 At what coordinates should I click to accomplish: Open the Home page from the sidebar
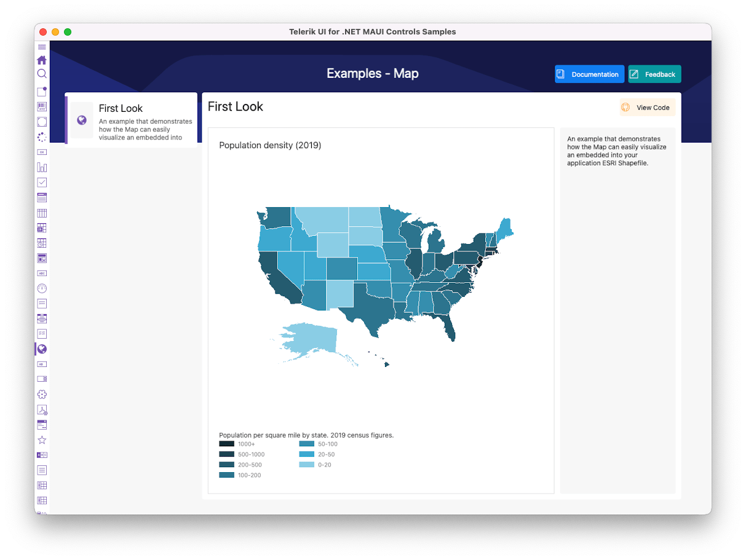pos(42,60)
